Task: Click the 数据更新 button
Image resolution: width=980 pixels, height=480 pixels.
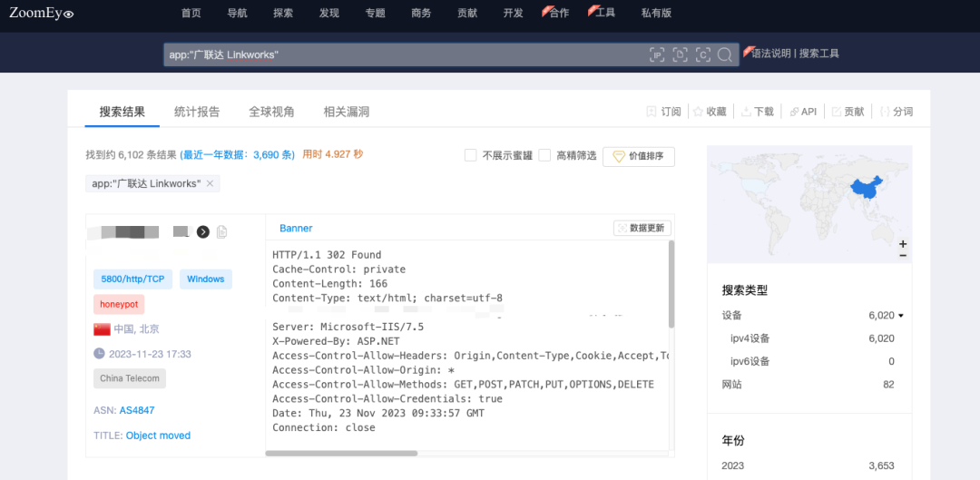Action: pyautogui.click(x=642, y=228)
